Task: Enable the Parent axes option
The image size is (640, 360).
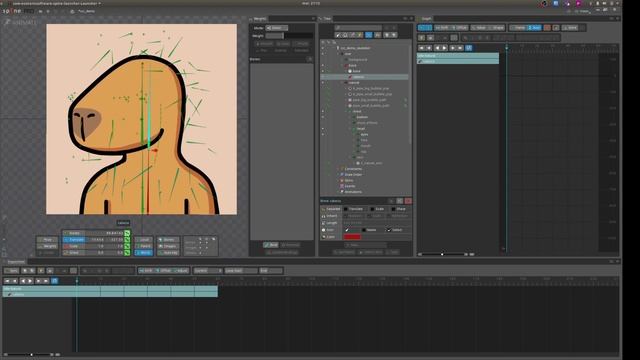Action: tap(144, 246)
